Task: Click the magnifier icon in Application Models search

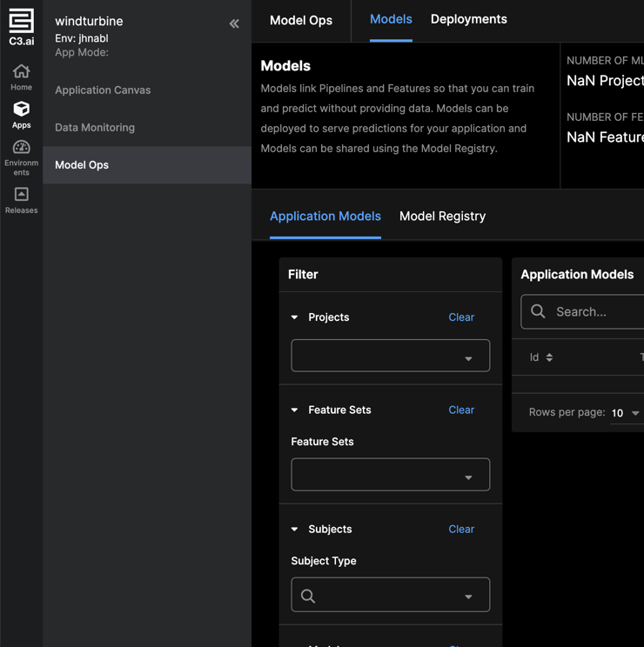Action: pos(538,311)
